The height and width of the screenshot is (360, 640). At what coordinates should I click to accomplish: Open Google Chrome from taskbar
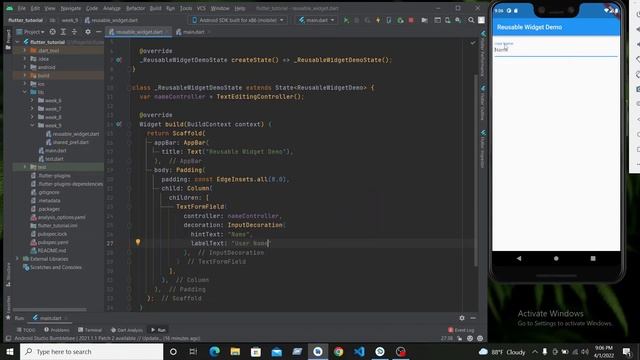338,351
